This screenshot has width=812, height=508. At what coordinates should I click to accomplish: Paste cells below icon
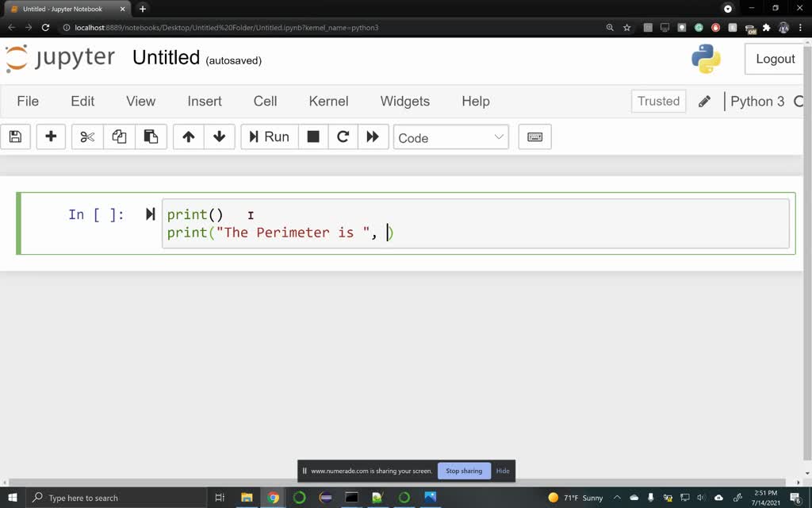click(x=151, y=137)
